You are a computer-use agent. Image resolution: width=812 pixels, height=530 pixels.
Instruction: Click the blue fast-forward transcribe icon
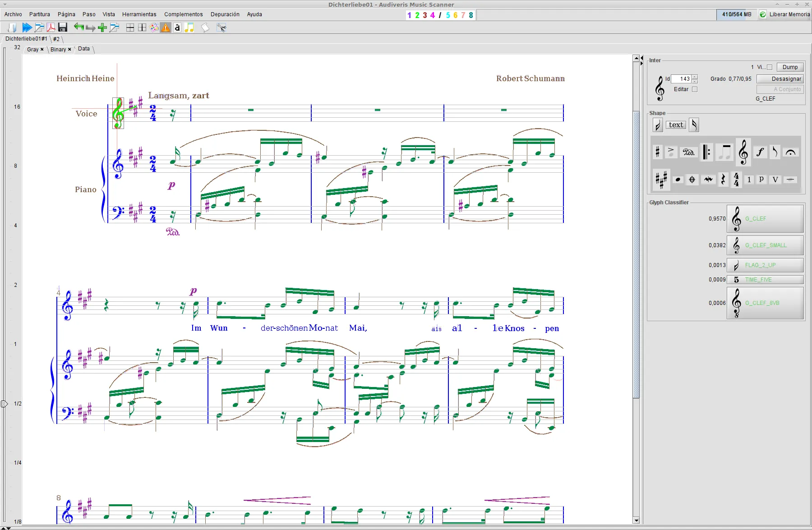pos(27,28)
